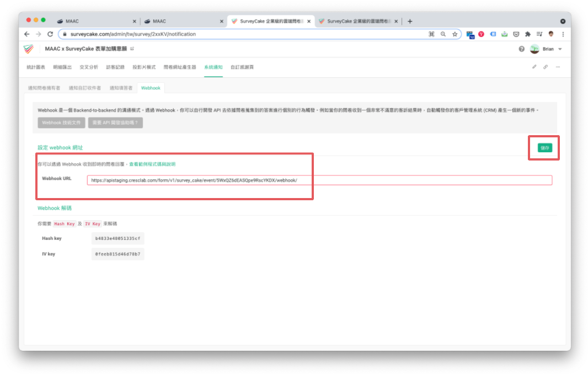Click the QR code icon in address bar
Screen dimensions: 588x374
point(432,34)
